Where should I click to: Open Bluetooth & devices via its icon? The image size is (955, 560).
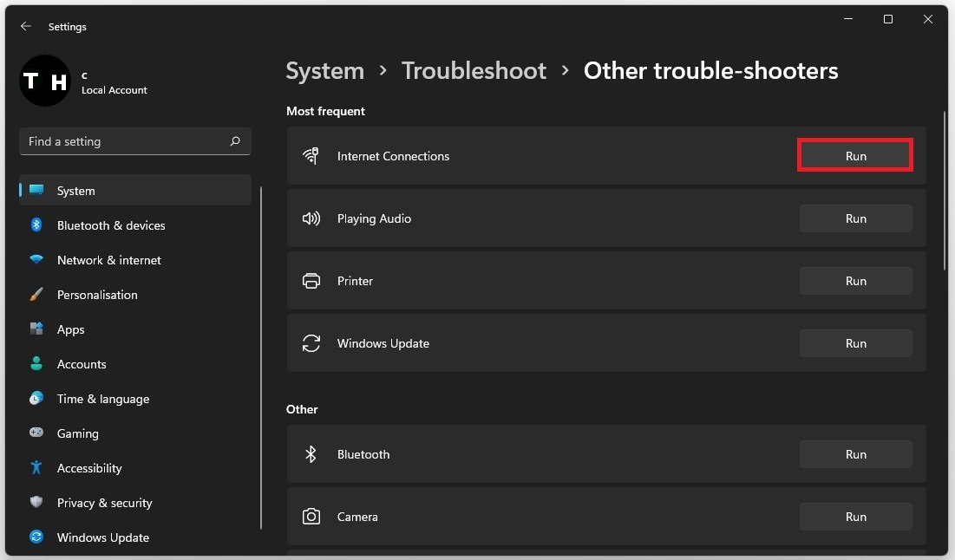pos(36,225)
